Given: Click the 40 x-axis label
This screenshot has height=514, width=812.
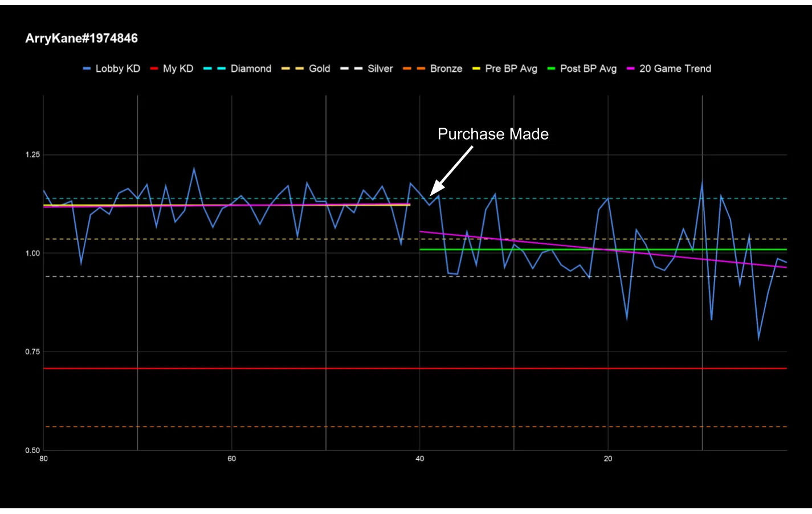Looking at the screenshot, I should click(x=420, y=459).
